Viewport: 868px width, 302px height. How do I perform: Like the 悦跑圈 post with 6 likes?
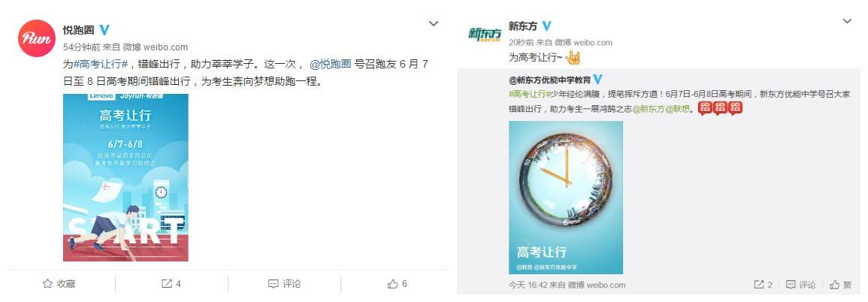(398, 284)
